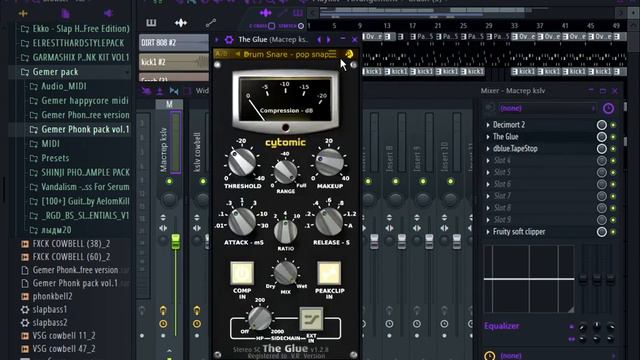The width and height of the screenshot is (640, 360).
Task: Click the yellow head icon in The Glue
Action: (x=349, y=54)
